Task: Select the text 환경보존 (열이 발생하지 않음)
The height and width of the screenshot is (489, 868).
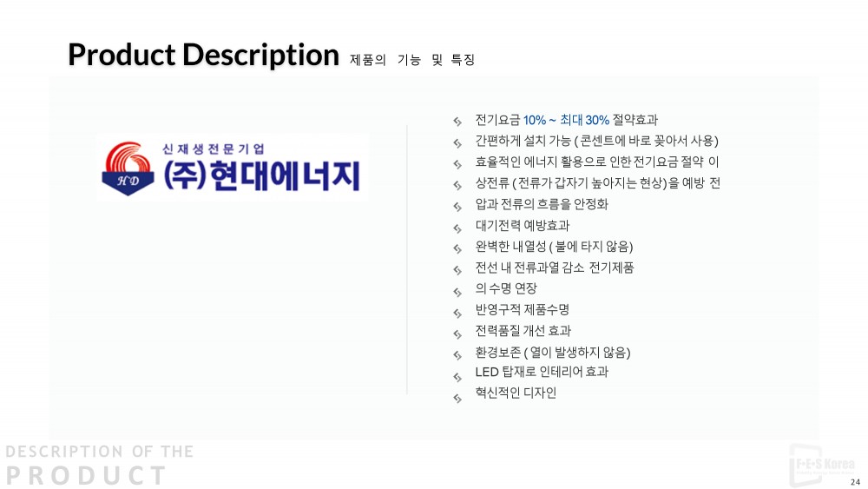Action: pyautogui.click(x=553, y=352)
